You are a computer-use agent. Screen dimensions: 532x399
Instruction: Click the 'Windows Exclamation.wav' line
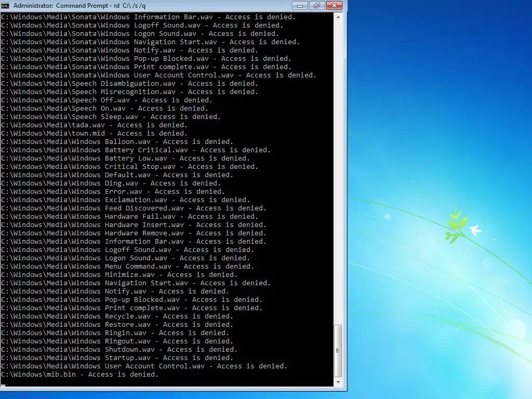[126, 200]
